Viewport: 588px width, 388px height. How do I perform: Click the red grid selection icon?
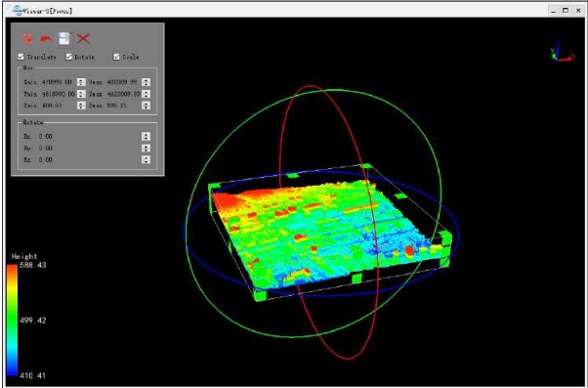(27, 38)
